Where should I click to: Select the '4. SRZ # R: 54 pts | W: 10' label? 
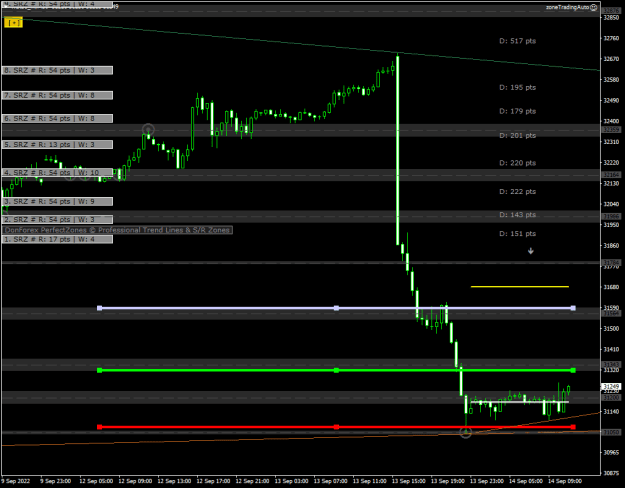point(57,173)
